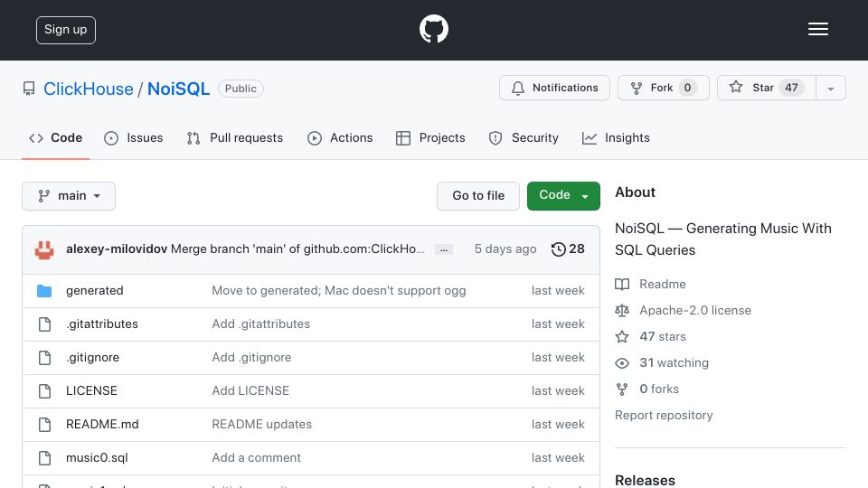Click the generated folder icon
The height and width of the screenshot is (488, 868).
pyautogui.click(x=44, y=290)
